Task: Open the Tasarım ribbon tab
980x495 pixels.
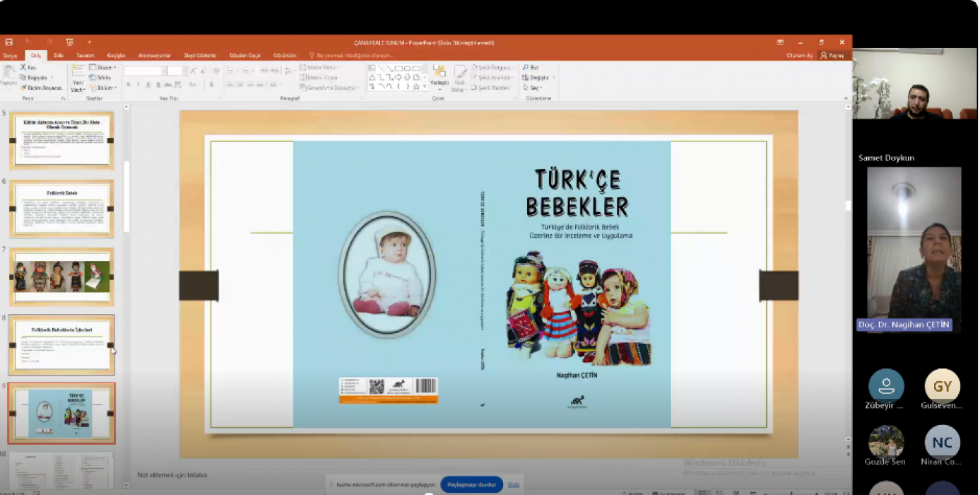Action: [85, 55]
